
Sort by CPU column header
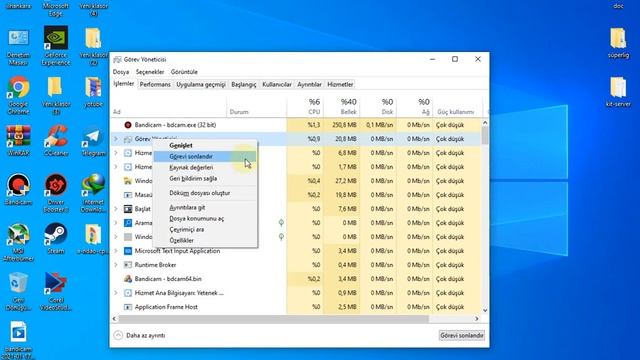tap(305, 107)
